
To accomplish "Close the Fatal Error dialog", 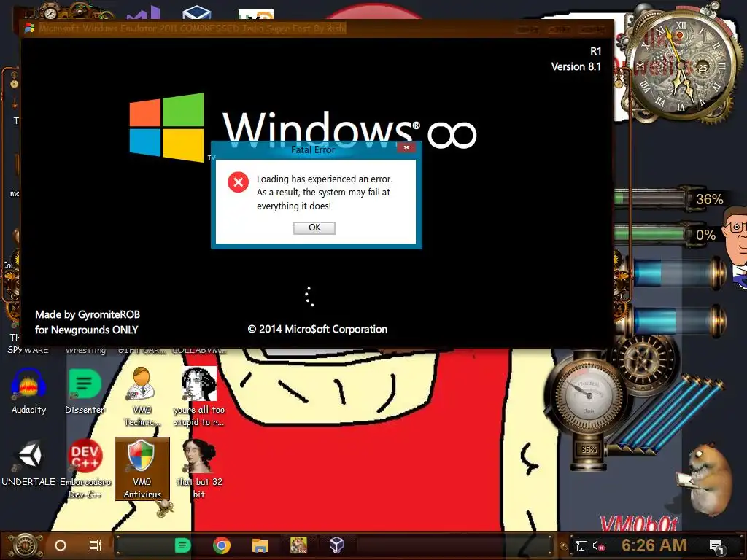I will pos(406,147).
